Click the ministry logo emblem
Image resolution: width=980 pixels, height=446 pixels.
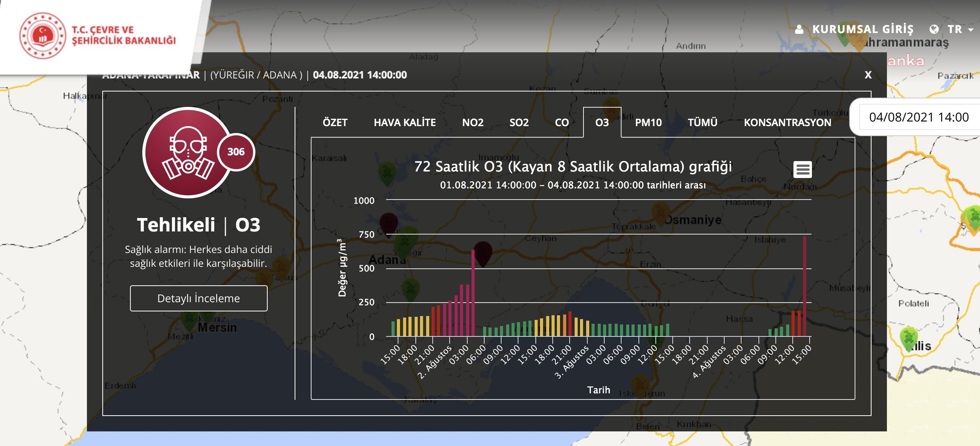(43, 35)
